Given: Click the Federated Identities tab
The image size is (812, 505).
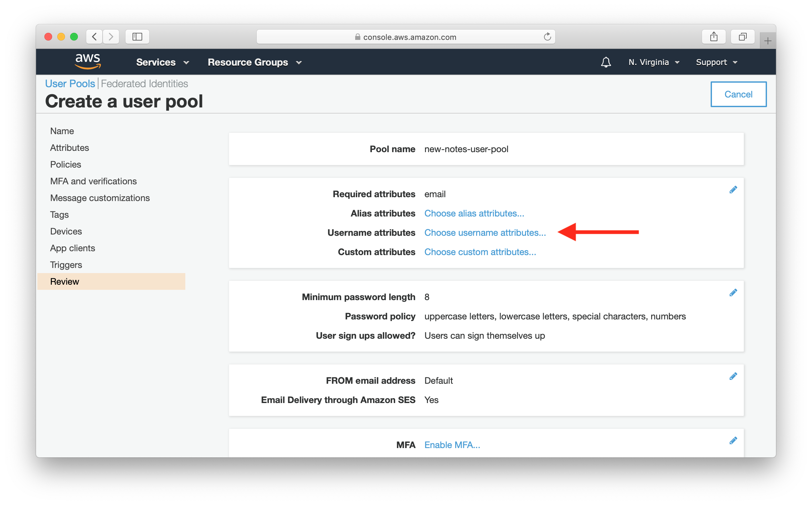Looking at the screenshot, I should coord(144,84).
